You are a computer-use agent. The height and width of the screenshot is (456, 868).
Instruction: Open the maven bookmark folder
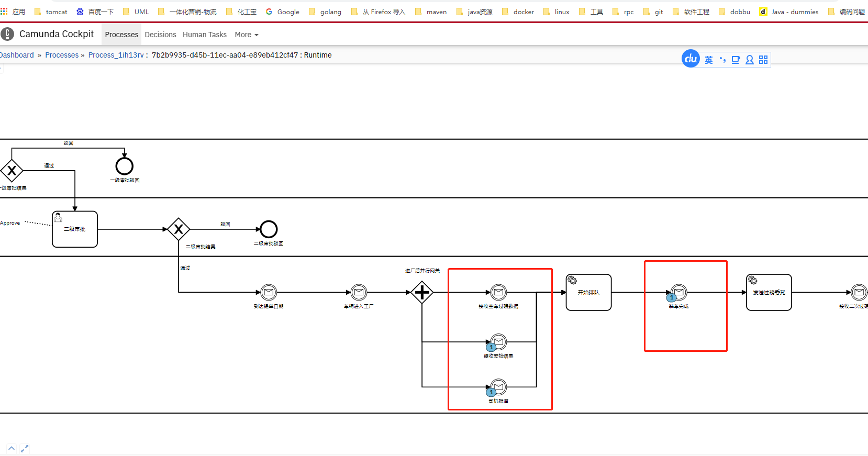tap(431, 12)
